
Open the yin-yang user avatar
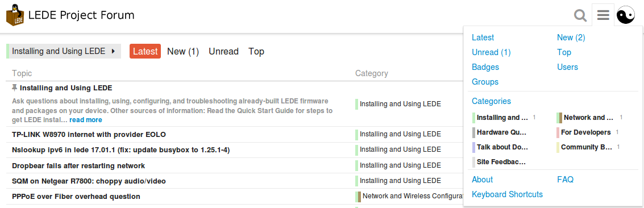[625, 15]
